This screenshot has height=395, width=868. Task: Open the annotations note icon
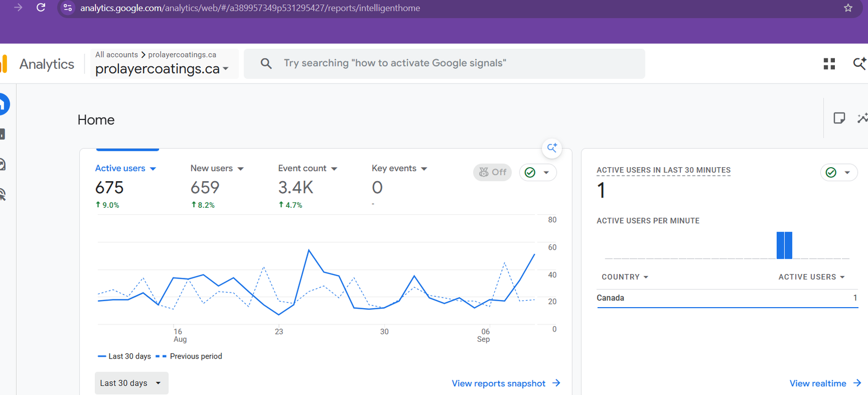(839, 118)
